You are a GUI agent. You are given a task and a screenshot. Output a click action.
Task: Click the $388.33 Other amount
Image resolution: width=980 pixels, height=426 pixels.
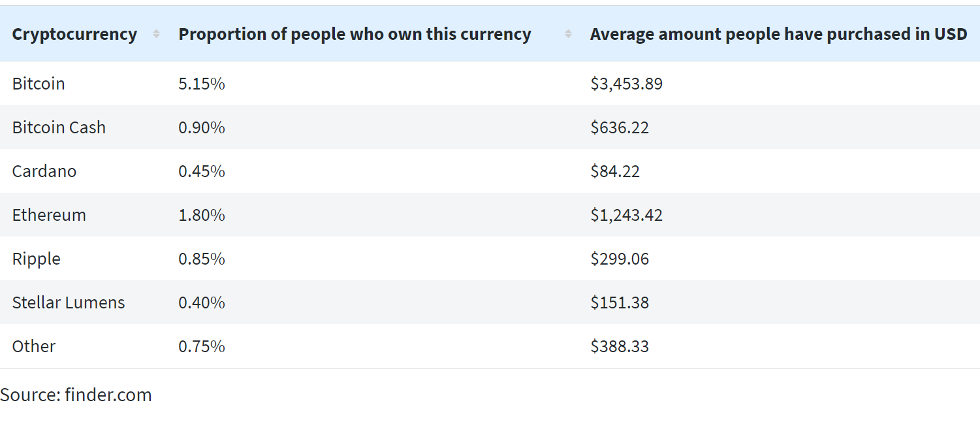[x=620, y=346]
